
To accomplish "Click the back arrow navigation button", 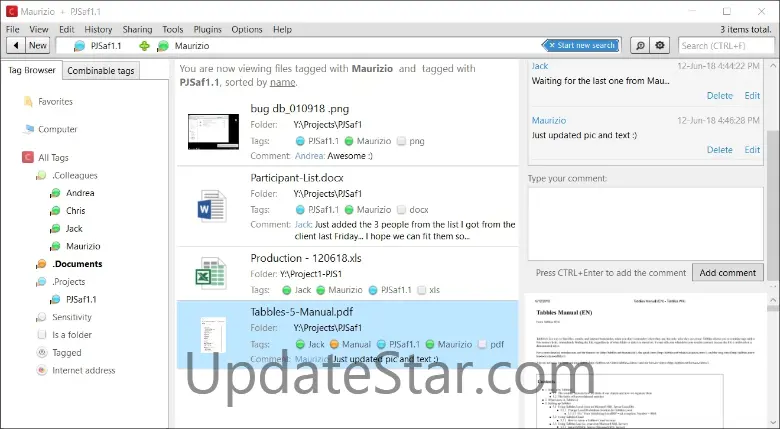I will 16,46.
